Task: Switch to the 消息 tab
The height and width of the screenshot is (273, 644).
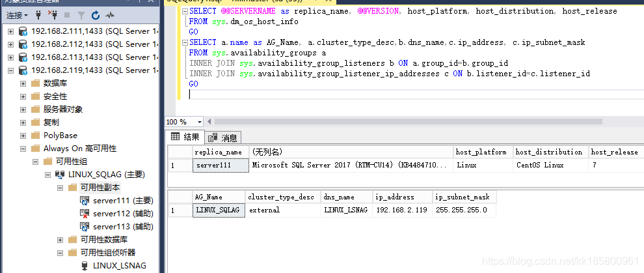Action: 222,138
